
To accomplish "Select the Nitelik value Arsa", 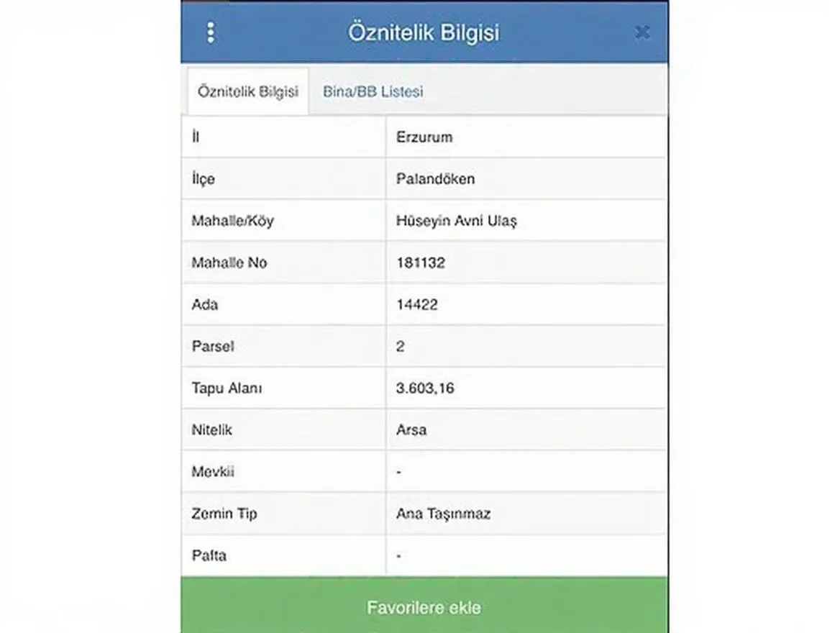I will [411, 430].
